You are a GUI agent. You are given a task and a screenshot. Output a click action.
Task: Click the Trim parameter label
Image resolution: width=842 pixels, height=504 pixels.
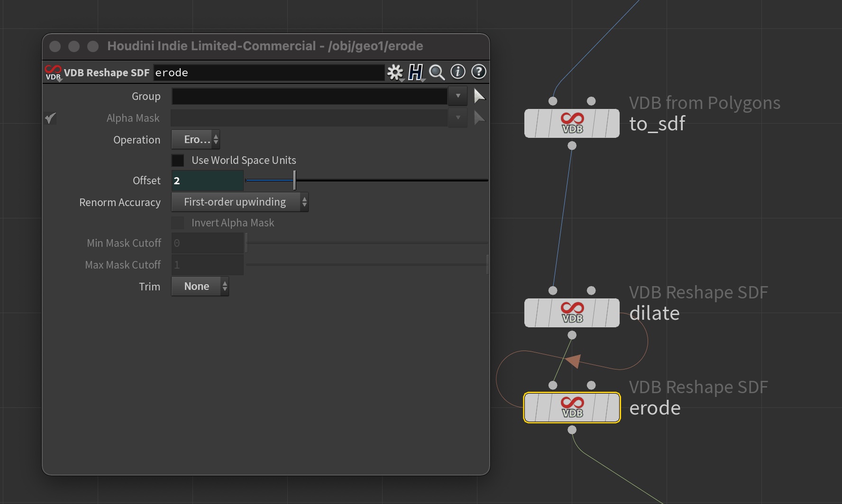(149, 287)
